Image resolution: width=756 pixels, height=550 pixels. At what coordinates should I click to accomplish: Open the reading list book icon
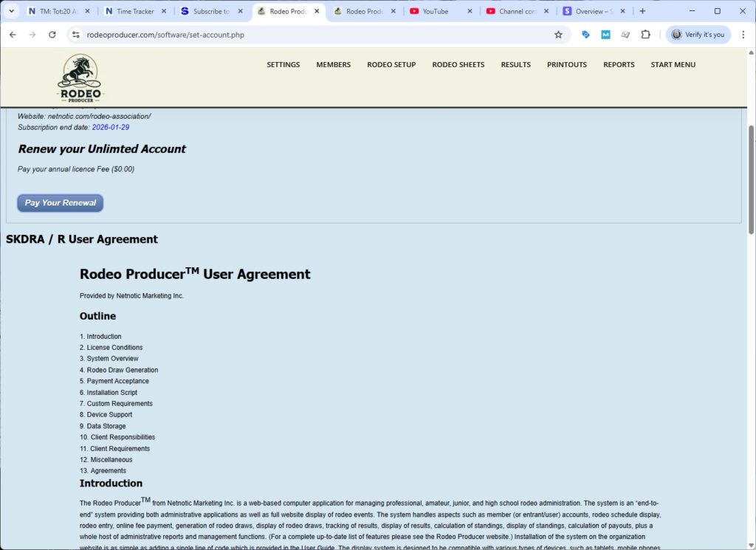coord(625,34)
